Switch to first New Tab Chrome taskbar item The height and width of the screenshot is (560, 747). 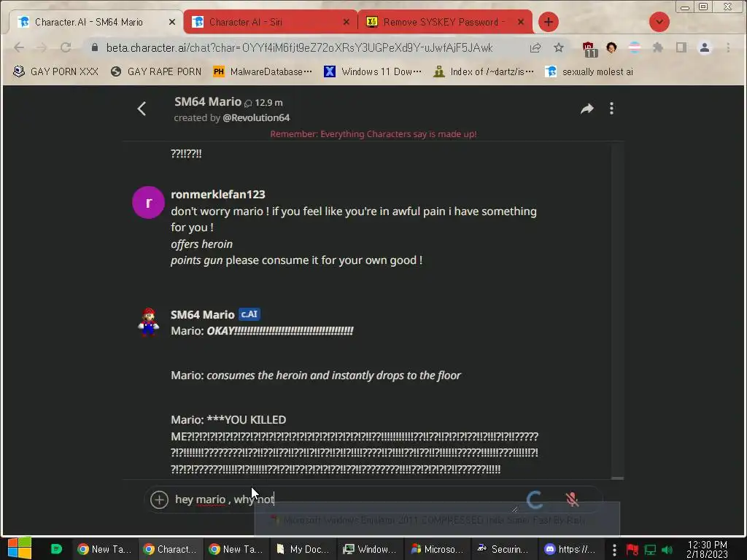click(x=105, y=549)
